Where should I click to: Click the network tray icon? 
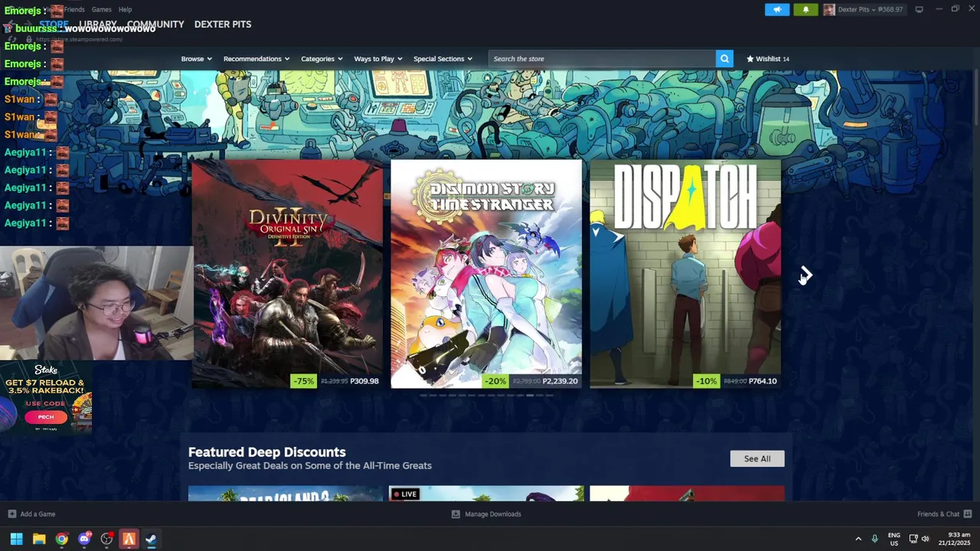913,539
